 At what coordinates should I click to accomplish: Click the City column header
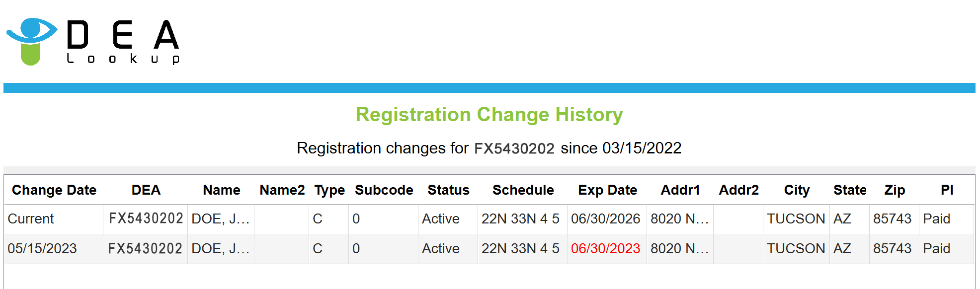coord(796,190)
